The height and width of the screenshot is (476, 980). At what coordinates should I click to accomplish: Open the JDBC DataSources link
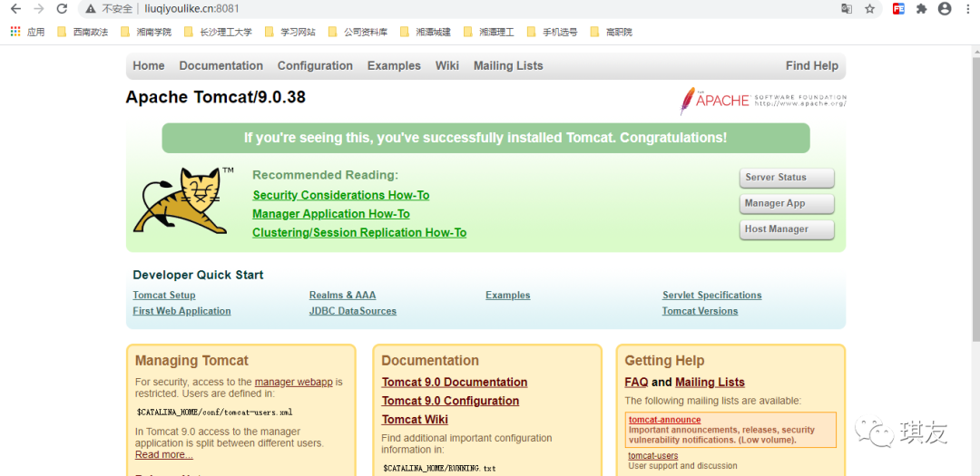pos(352,311)
